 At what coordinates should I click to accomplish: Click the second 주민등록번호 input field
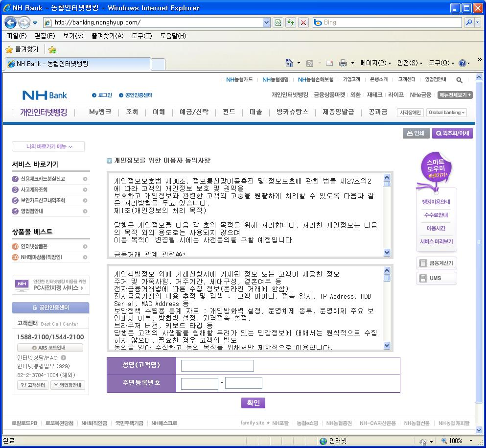(x=244, y=383)
